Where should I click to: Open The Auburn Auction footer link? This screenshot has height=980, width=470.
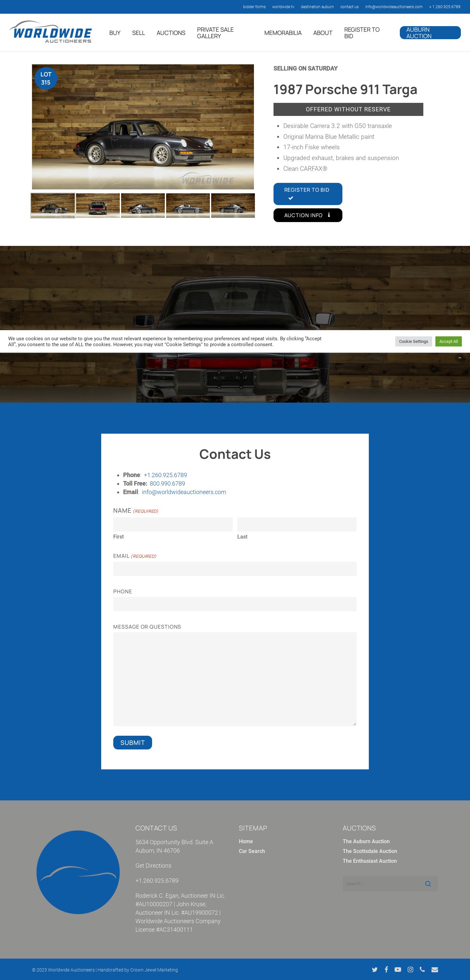click(366, 841)
